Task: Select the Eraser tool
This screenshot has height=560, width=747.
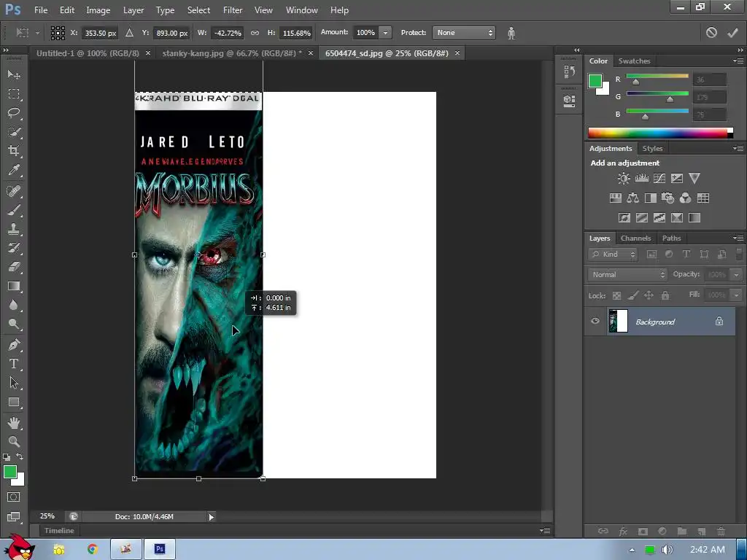Action: (x=14, y=267)
